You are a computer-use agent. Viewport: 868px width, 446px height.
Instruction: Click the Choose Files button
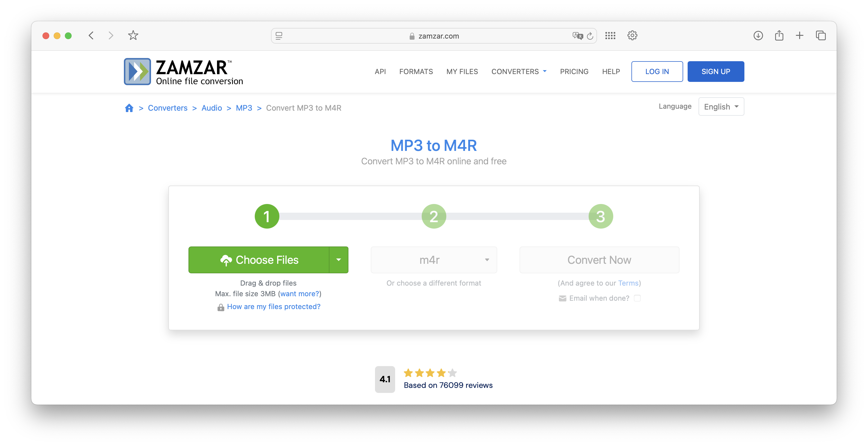259,260
